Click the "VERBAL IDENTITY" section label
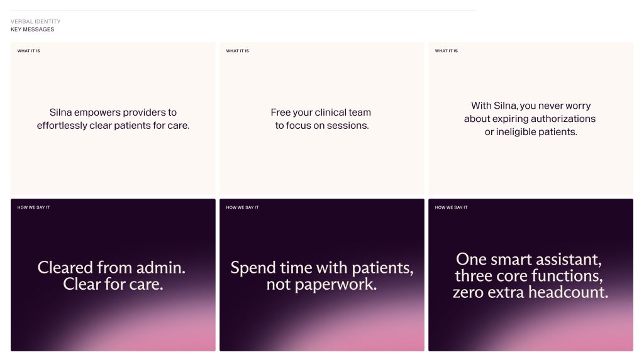644x362 pixels. tap(35, 22)
